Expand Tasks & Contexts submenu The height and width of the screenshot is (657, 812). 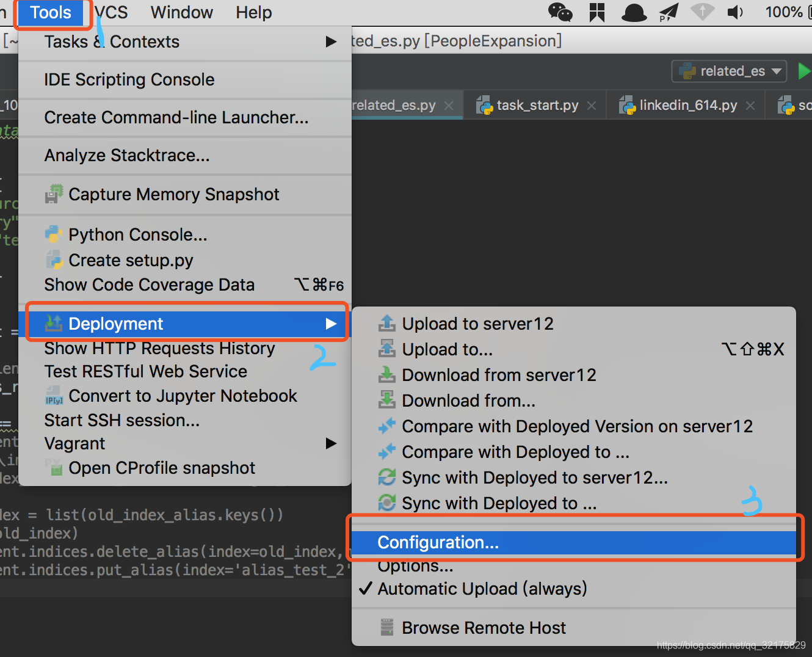click(185, 42)
